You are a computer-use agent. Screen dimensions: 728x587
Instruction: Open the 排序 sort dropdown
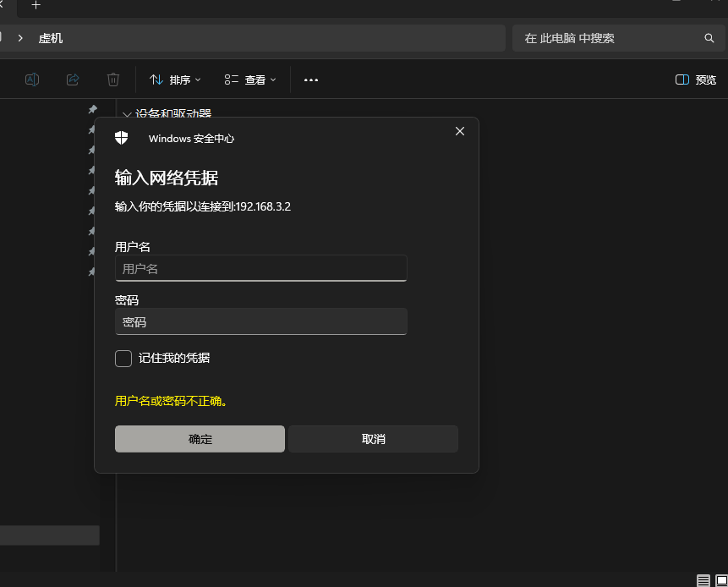pyautogui.click(x=175, y=80)
